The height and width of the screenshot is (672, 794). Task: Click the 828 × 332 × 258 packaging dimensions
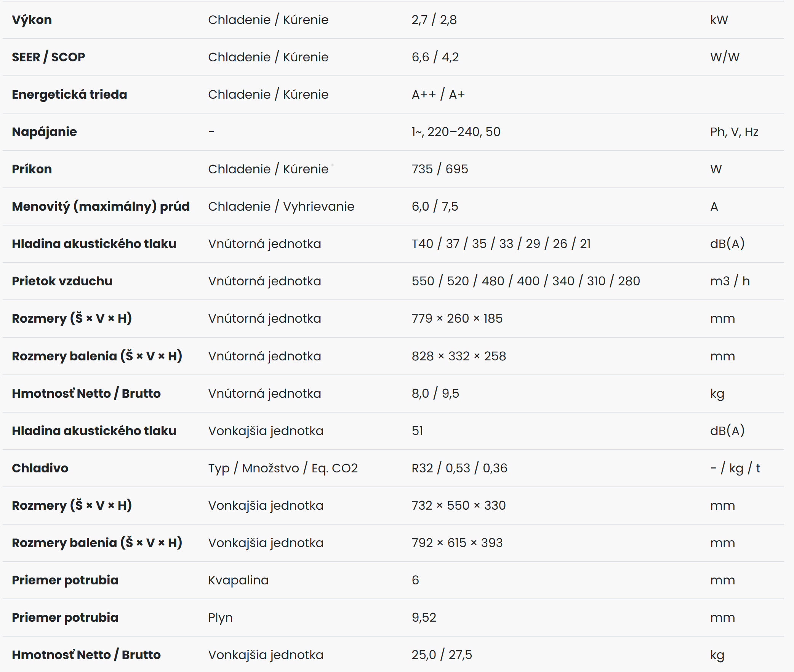(x=459, y=356)
